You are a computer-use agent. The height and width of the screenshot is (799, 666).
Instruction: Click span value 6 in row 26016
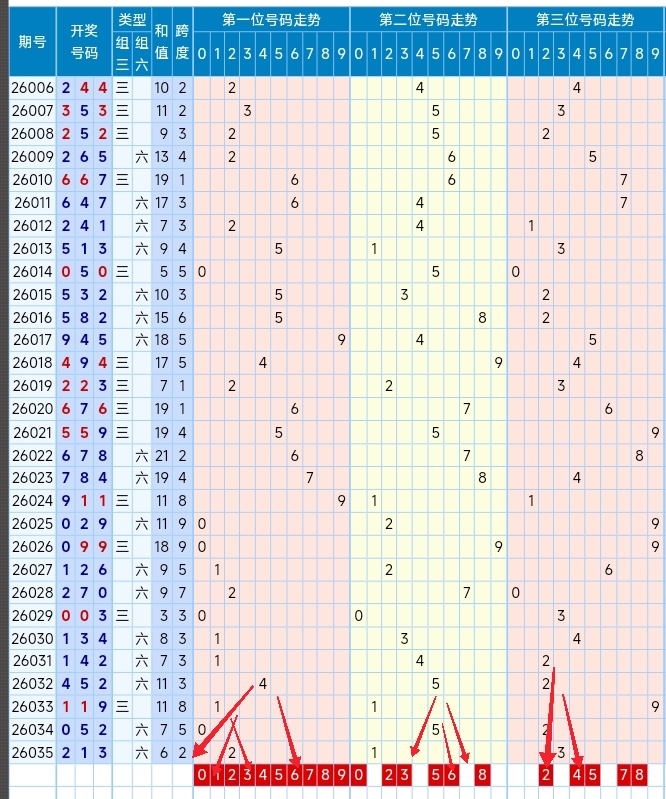point(182,318)
